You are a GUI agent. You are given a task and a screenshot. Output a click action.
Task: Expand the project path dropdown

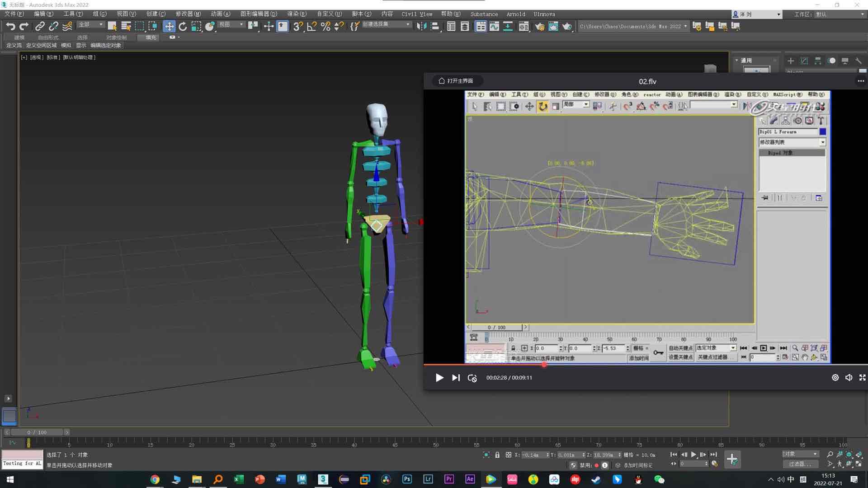685,26
